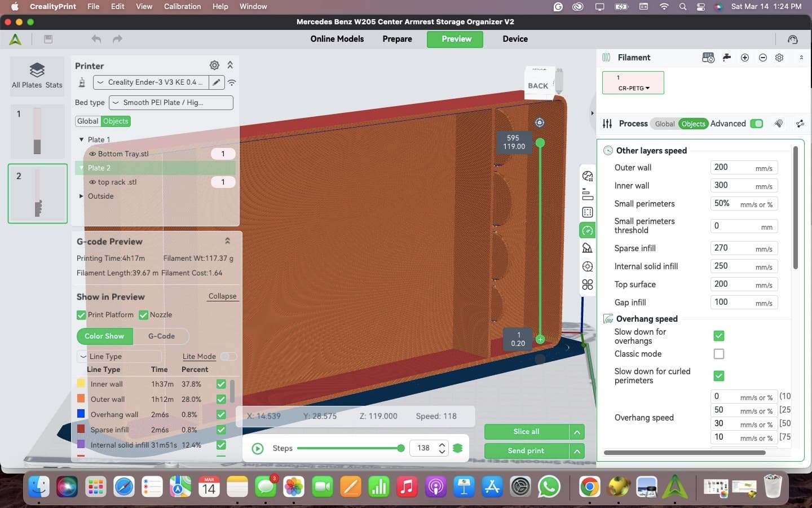The height and width of the screenshot is (508, 812).
Task: Open the Slice all dropdown arrow
Action: pos(577,432)
